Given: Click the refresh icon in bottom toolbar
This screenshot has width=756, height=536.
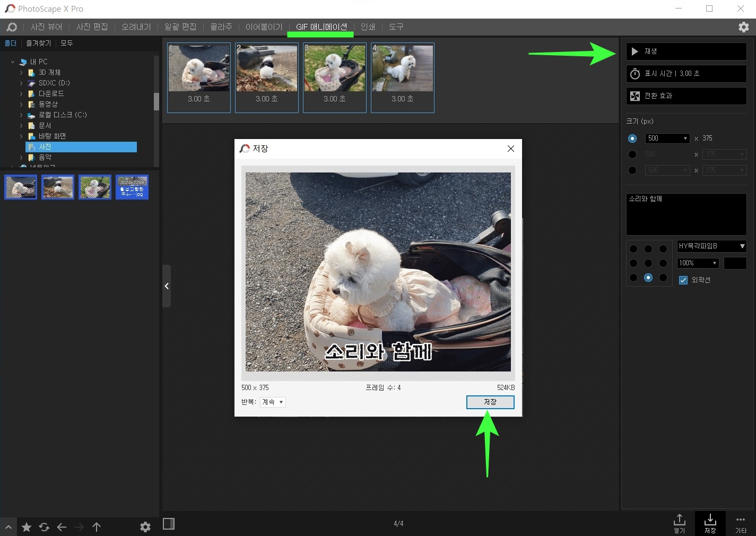Looking at the screenshot, I should [44, 527].
